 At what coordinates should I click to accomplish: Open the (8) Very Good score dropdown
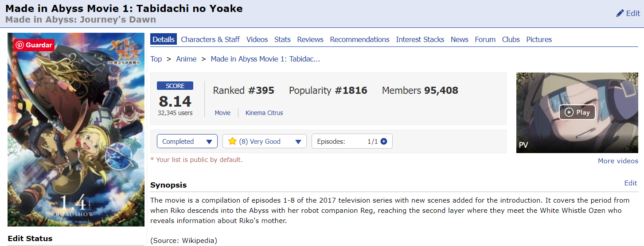265,142
